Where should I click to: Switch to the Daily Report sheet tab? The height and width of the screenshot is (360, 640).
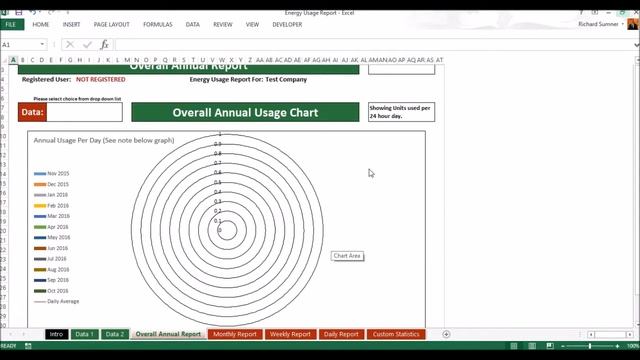341,334
